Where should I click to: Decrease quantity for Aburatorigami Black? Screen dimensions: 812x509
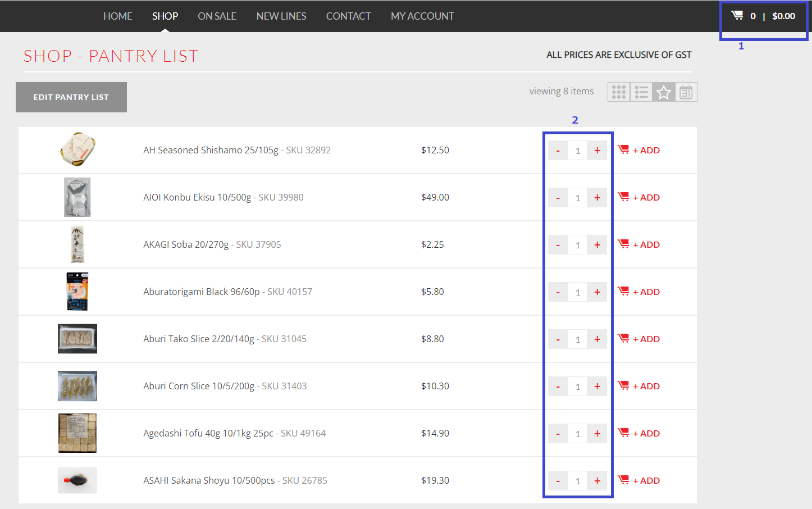tap(558, 292)
